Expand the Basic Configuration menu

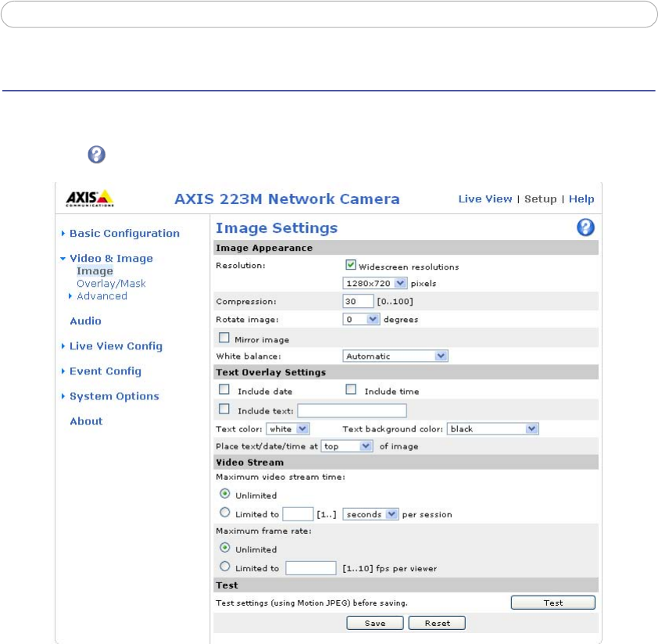[x=124, y=233]
